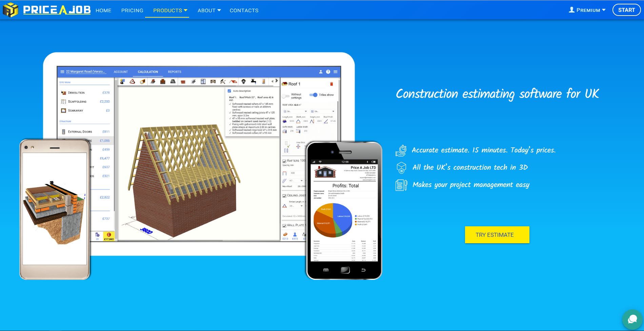
Task: Click the Try Estimate button
Action: (497, 235)
